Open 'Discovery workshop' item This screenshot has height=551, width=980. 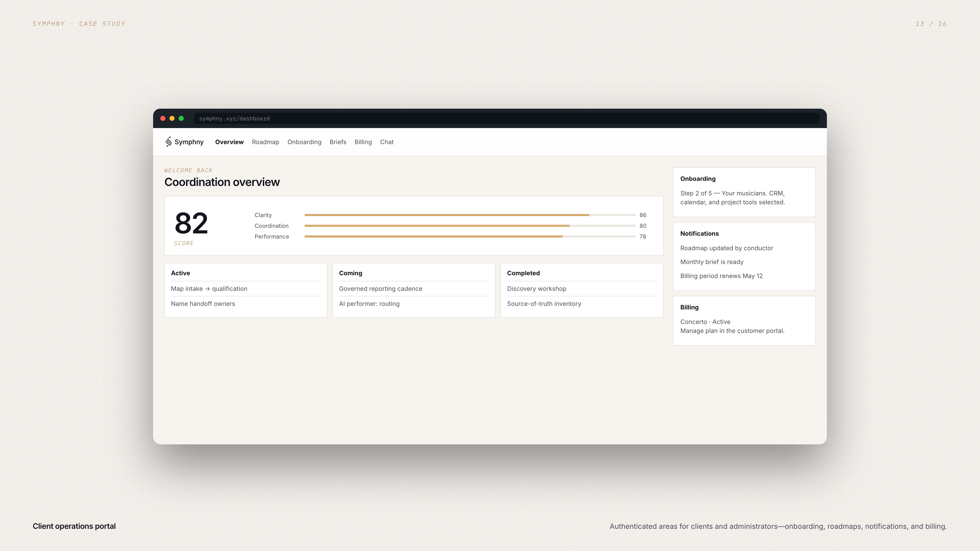pos(582,289)
